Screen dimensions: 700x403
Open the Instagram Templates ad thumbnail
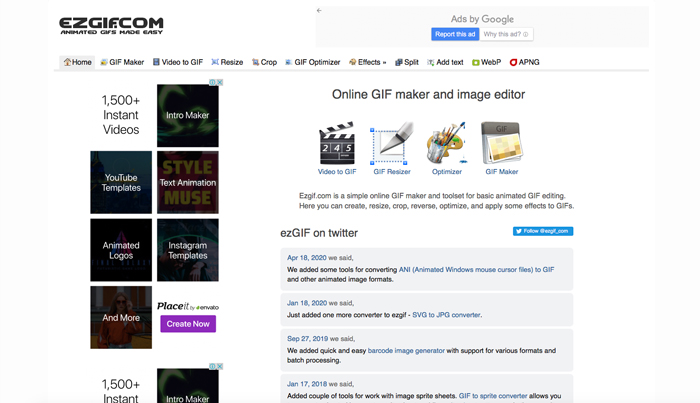tap(188, 250)
